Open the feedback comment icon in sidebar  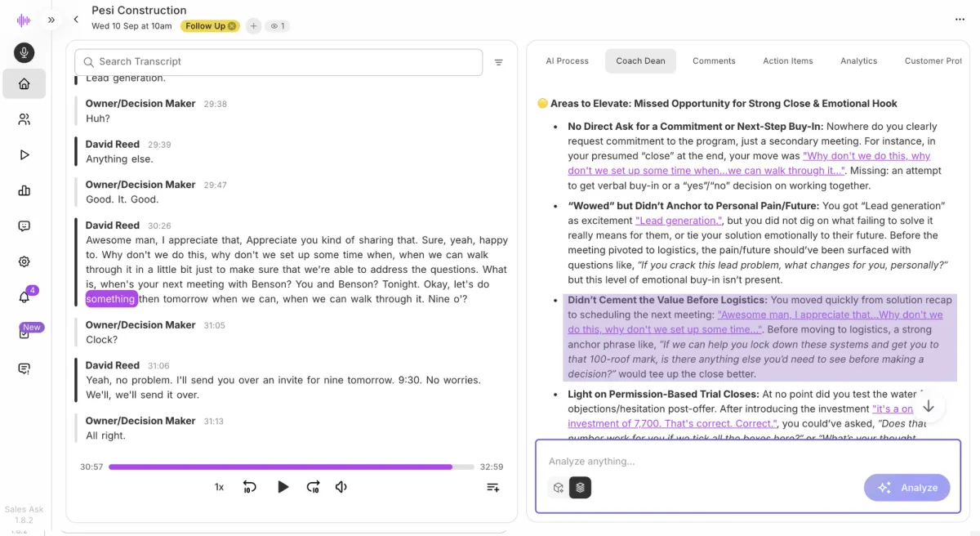coord(24,368)
